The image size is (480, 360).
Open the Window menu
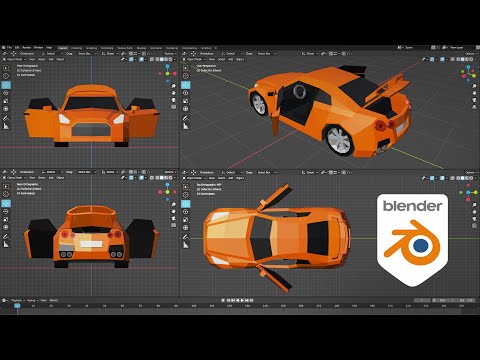[x=38, y=48]
